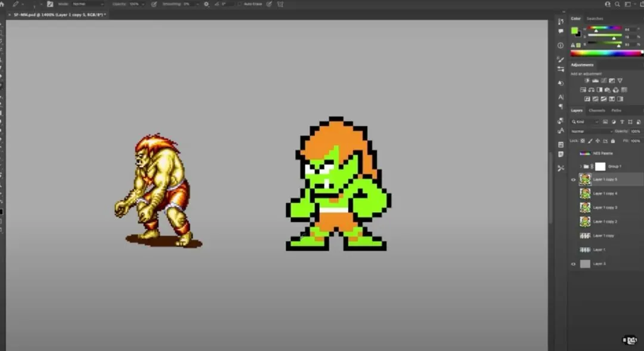The image size is (644, 351).
Task: Switch to the Channels tab
Action: coord(597,110)
